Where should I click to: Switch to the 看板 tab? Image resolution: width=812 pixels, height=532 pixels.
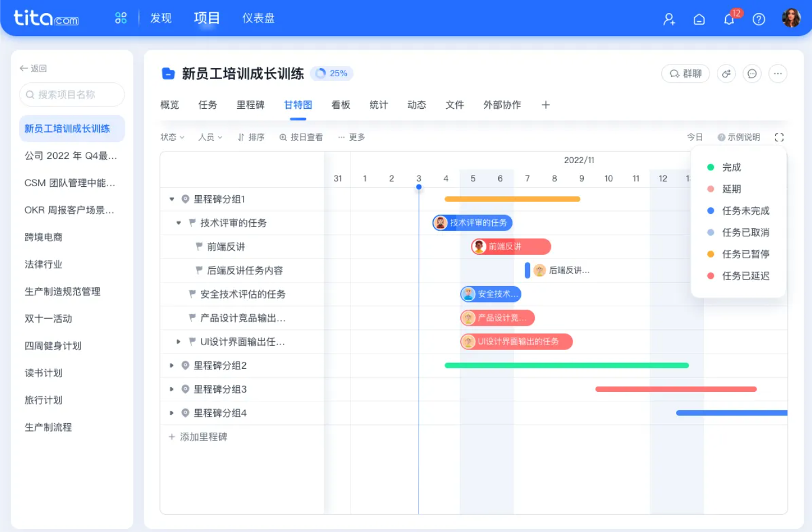[341, 105]
